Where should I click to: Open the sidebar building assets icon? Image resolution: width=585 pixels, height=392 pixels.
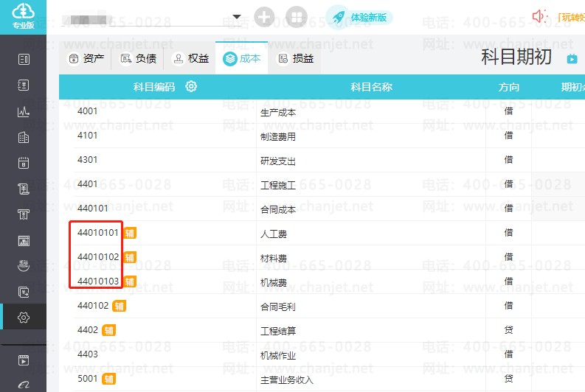(x=24, y=138)
